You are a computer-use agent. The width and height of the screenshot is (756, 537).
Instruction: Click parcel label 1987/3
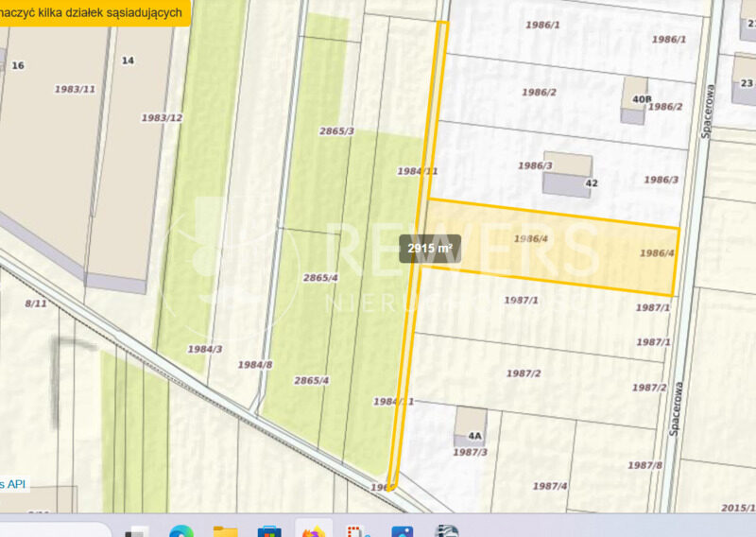470,452
